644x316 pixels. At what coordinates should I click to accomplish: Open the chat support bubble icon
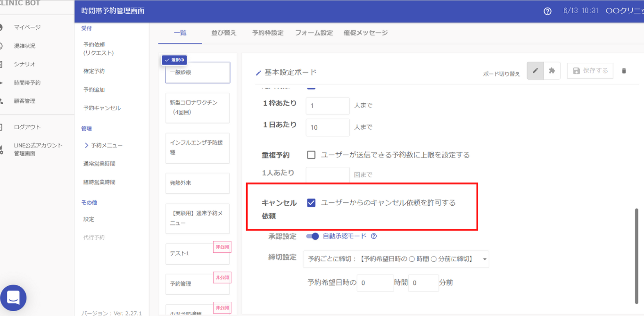coord(13,298)
